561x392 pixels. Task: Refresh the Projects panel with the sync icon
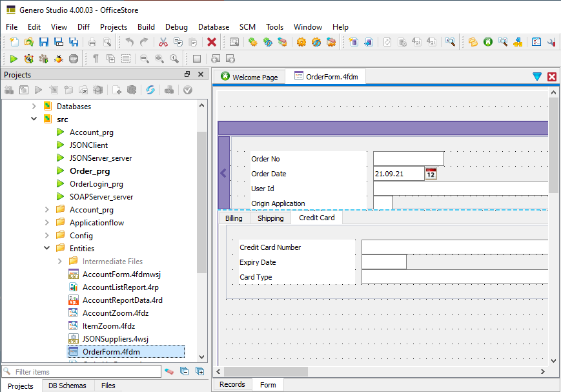150,90
